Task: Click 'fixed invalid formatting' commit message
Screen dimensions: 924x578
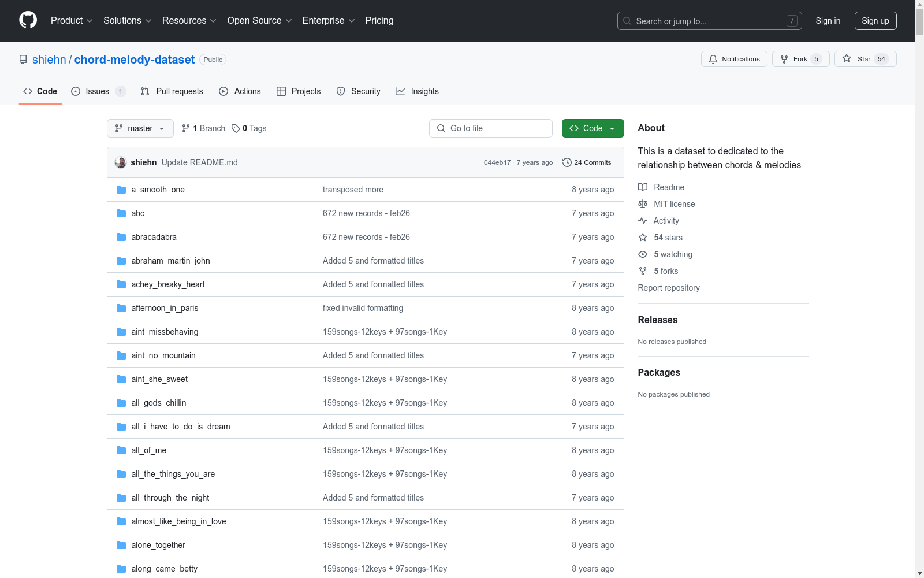Action: (363, 308)
